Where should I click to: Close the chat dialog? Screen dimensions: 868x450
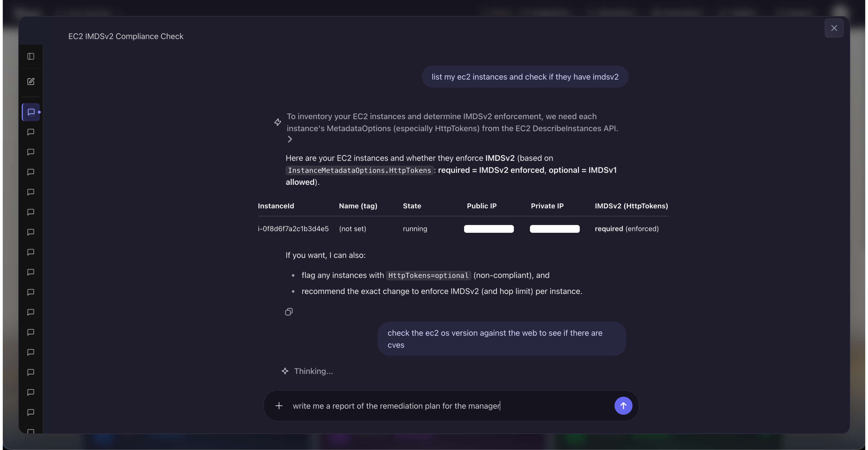[x=834, y=28]
